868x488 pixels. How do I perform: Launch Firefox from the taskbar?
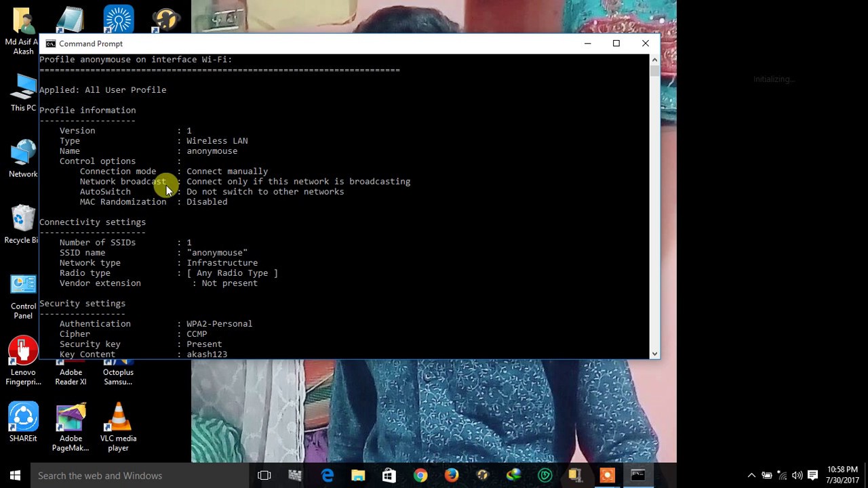(452, 476)
